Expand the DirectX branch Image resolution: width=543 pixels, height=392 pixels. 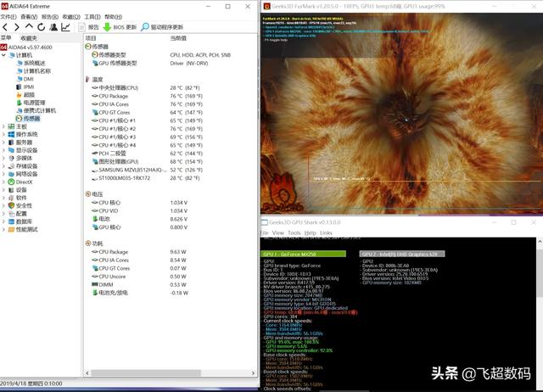click(x=3, y=182)
